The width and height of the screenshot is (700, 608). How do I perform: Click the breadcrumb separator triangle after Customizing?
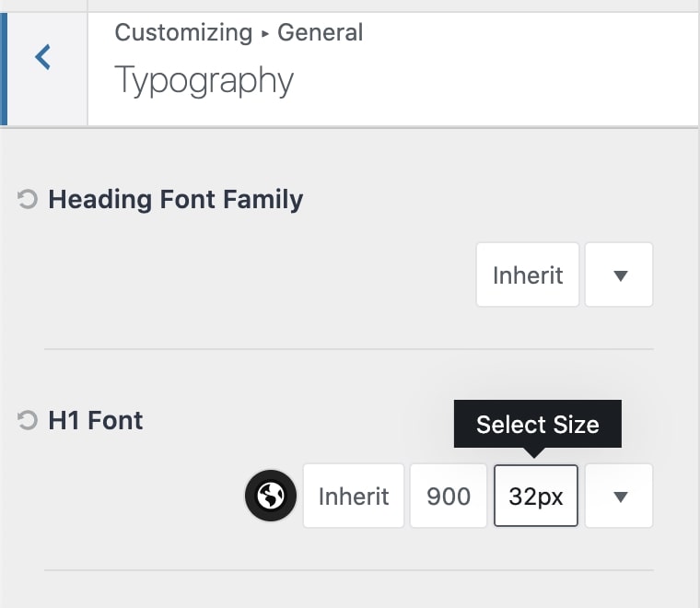pos(265,35)
